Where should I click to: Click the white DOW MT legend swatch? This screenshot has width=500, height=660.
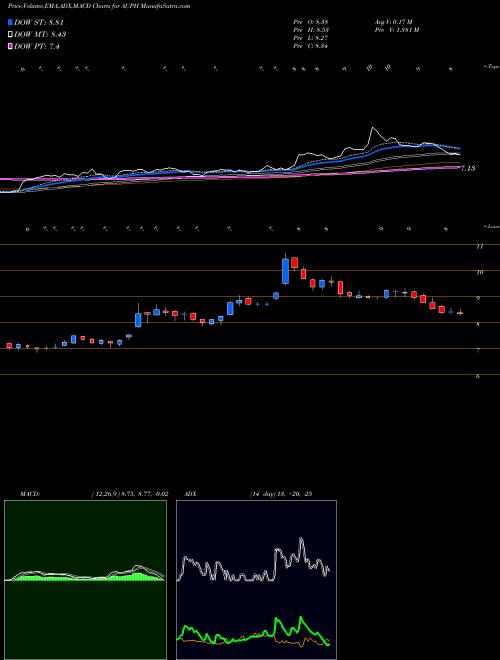coord(10,35)
